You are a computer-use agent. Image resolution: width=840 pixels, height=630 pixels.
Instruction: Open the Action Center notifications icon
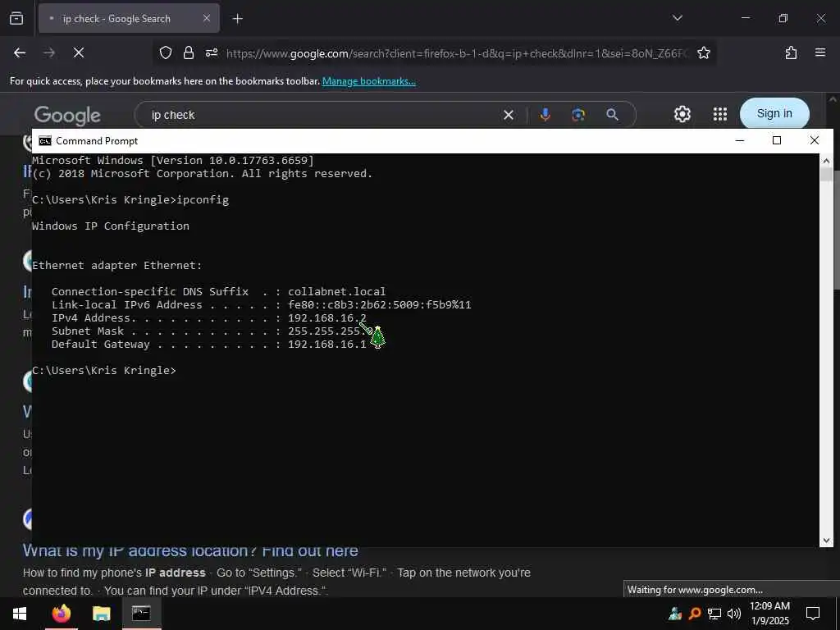coord(813,614)
